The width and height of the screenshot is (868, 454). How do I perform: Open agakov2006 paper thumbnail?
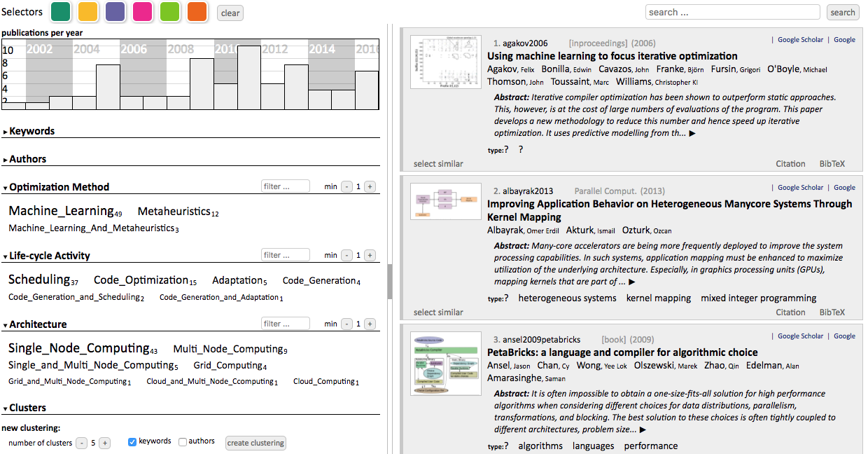click(x=446, y=63)
